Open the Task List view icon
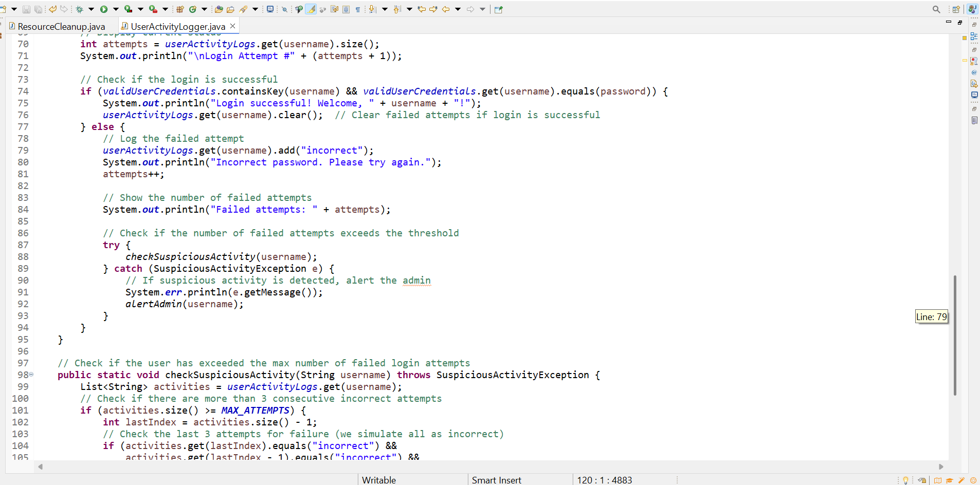 [x=974, y=120]
